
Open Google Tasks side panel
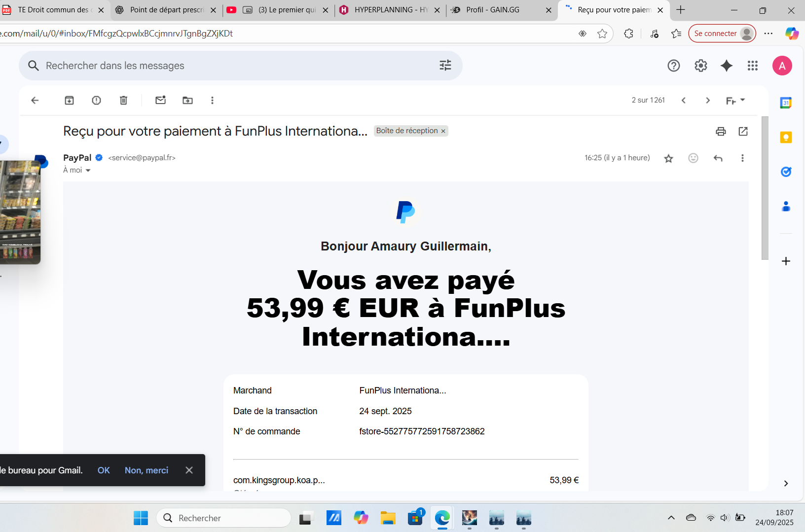786,172
